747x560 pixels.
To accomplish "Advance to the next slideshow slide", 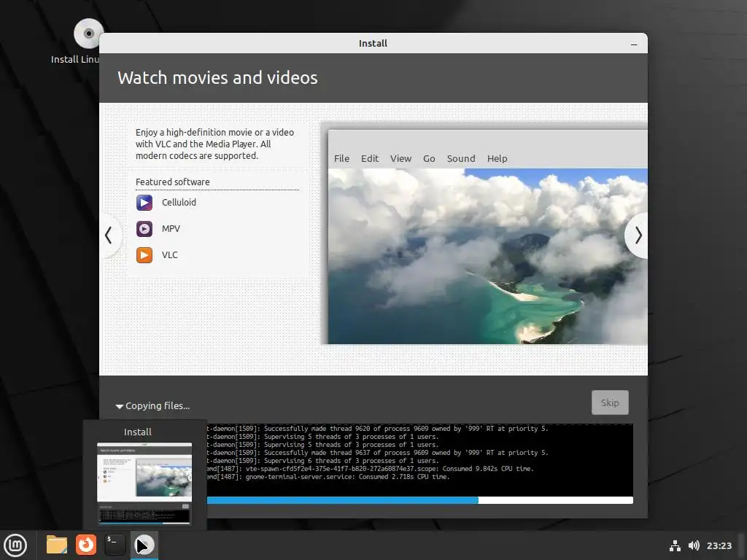I will tap(638, 236).
